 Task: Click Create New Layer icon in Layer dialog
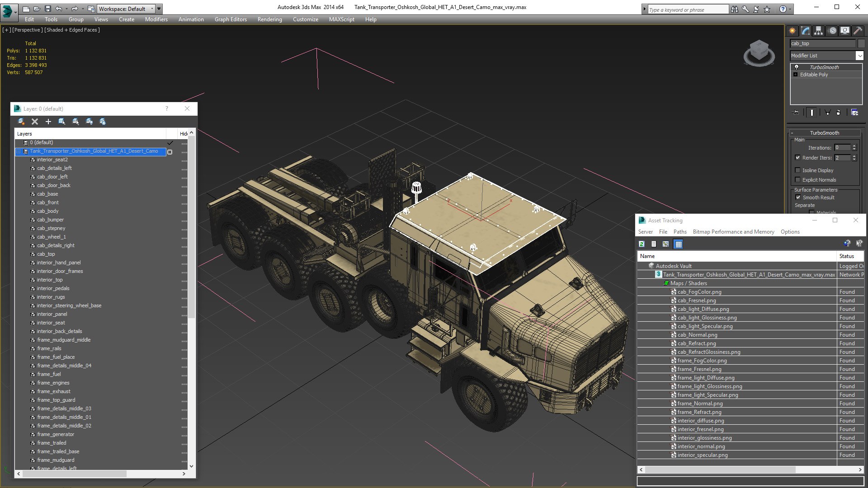[21, 122]
